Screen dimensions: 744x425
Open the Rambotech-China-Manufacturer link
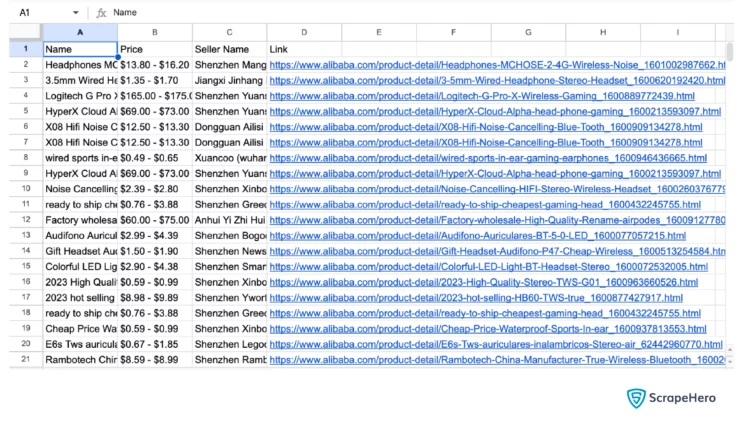pyautogui.click(x=497, y=360)
